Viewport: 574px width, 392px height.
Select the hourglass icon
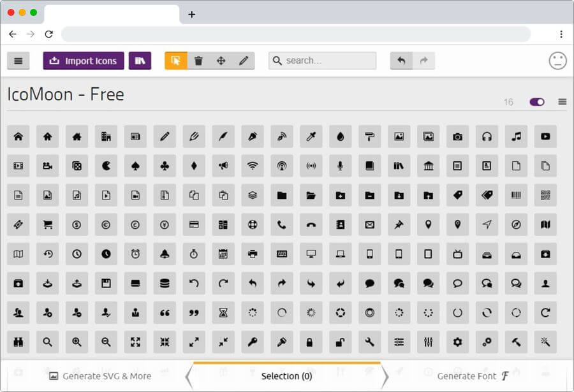(223, 312)
